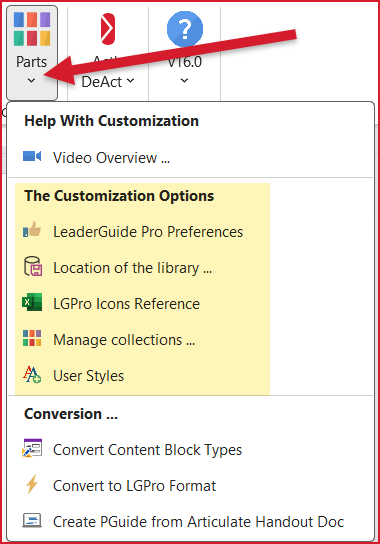Open LeaderGuide Pro Preferences

point(148,232)
